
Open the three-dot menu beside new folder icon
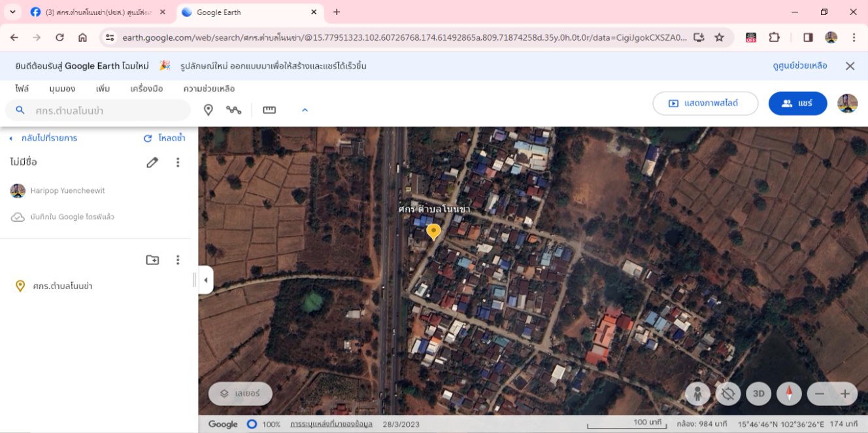[x=178, y=260]
